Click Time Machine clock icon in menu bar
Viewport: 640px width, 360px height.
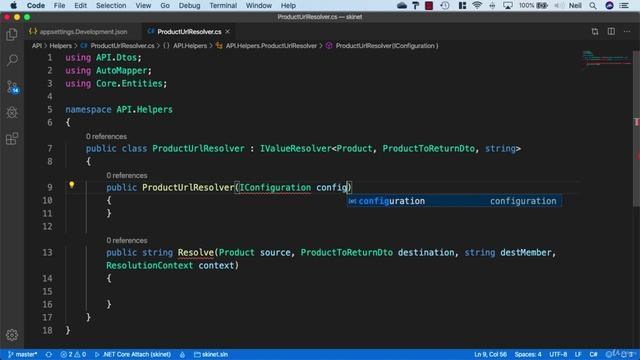click(x=445, y=5)
